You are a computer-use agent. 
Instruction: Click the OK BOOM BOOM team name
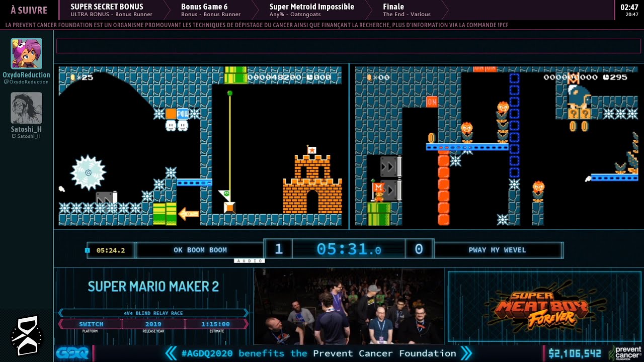pos(200,250)
